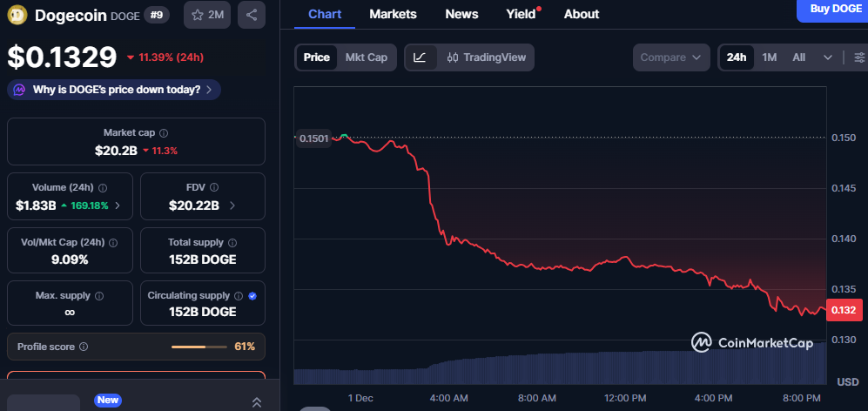The width and height of the screenshot is (868, 411).
Task: Click the Profile score progress bar
Action: (x=199, y=347)
